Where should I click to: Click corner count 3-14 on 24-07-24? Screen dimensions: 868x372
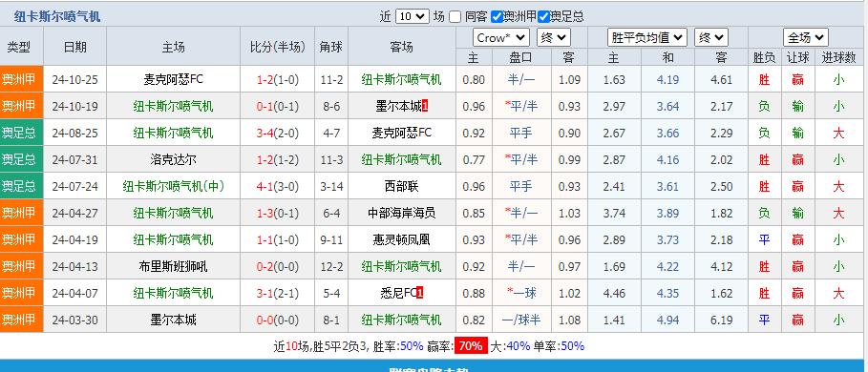pos(331,186)
